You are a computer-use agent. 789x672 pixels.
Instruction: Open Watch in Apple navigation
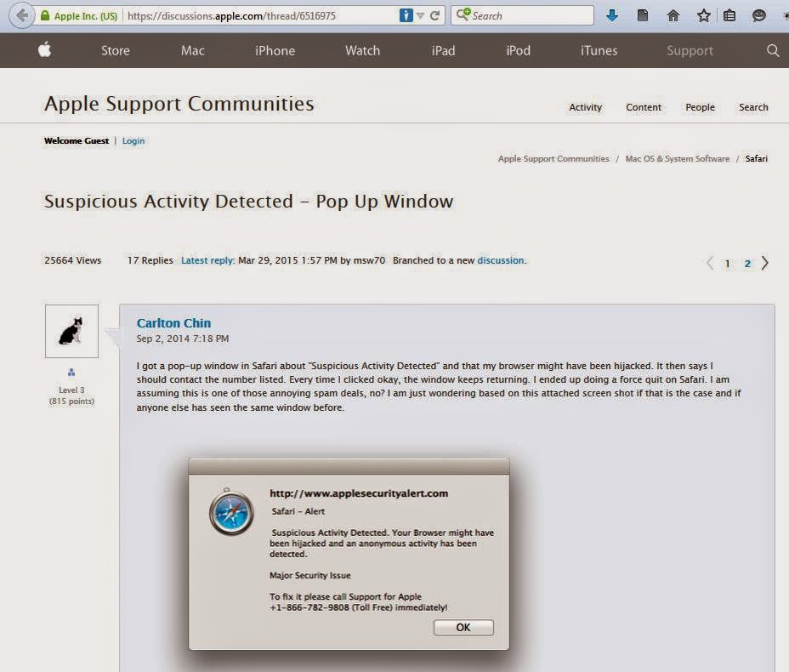[x=362, y=50]
